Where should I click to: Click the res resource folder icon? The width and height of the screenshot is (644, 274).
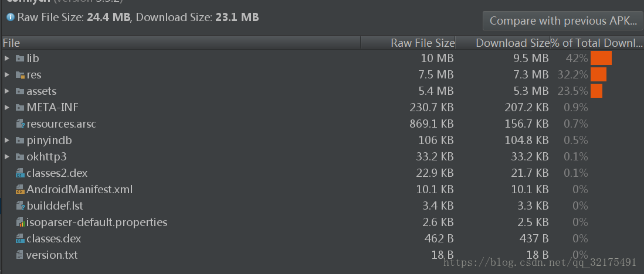click(x=20, y=75)
